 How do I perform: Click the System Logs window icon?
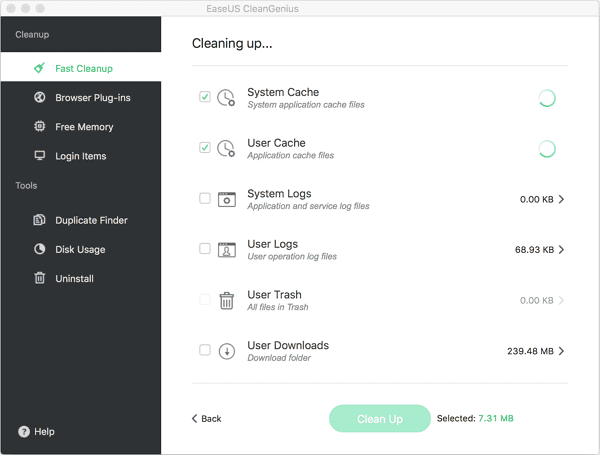click(x=227, y=199)
